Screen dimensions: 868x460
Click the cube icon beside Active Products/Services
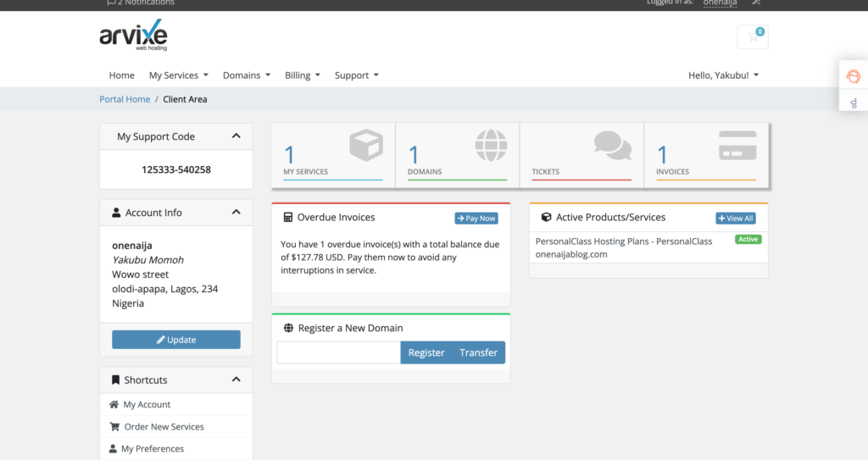tap(547, 217)
